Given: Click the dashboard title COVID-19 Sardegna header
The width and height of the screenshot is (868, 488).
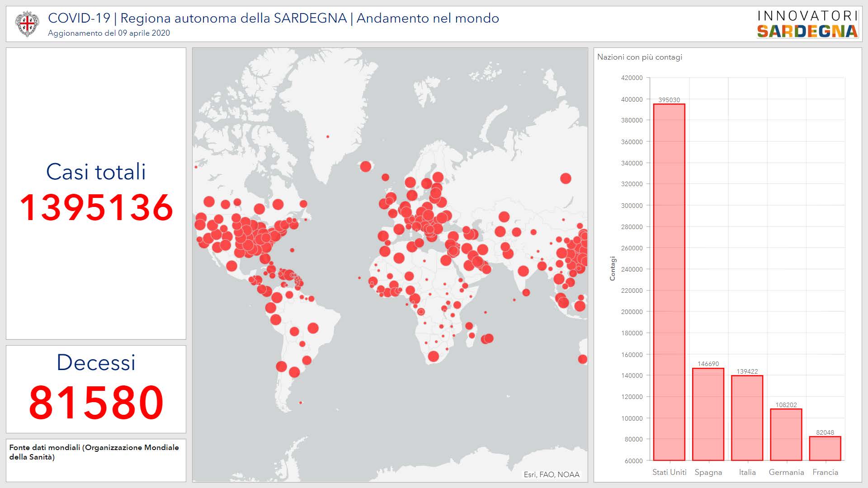Looking at the screenshot, I should coord(273,18).
